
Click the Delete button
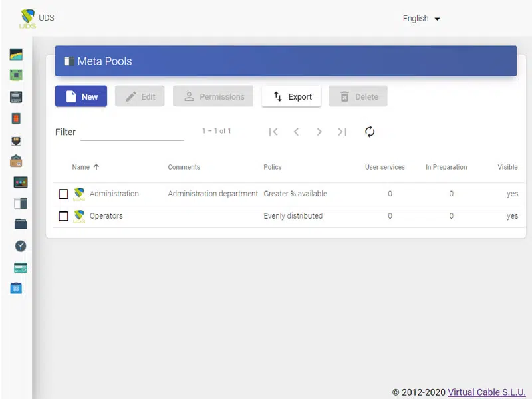click(x=358, y=96)
